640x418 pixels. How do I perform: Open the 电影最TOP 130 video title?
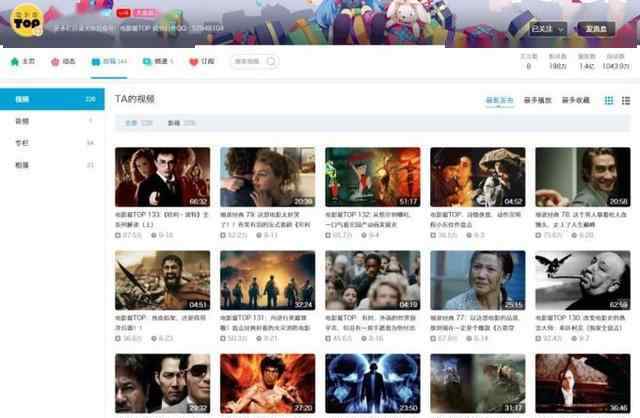click(x=581, y=323)
